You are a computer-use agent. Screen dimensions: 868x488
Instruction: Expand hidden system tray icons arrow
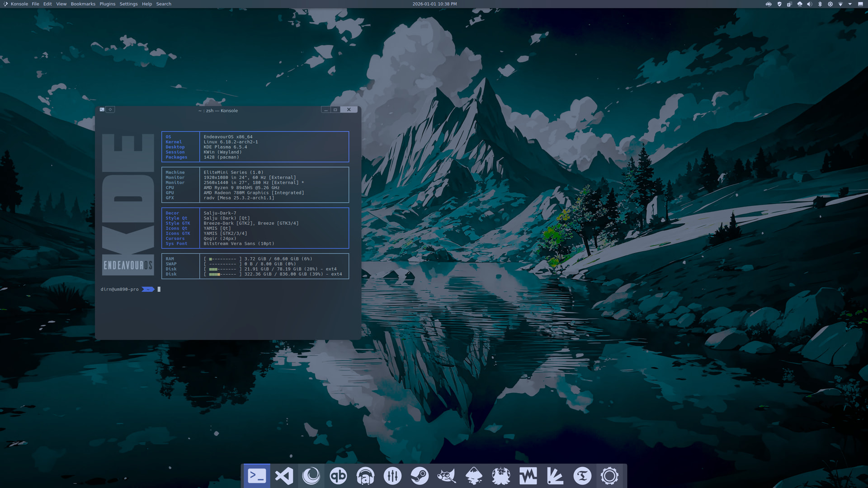coord(850,4)
